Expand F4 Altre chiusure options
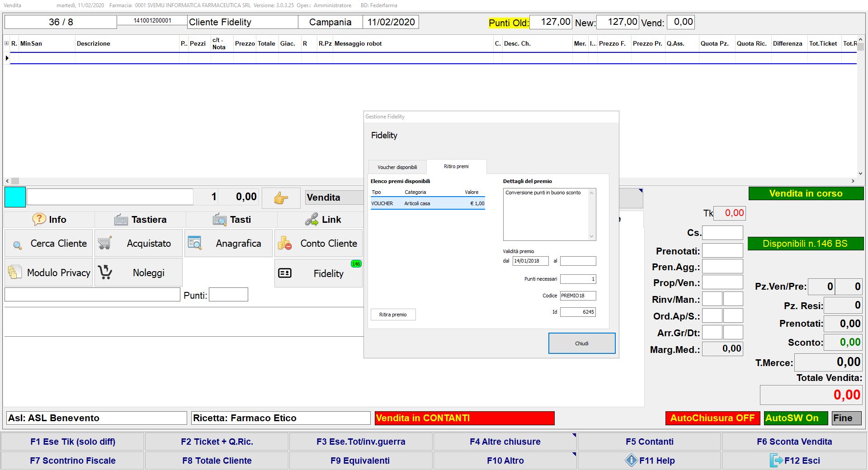This screenshot has height=470, width=868. 574,436
